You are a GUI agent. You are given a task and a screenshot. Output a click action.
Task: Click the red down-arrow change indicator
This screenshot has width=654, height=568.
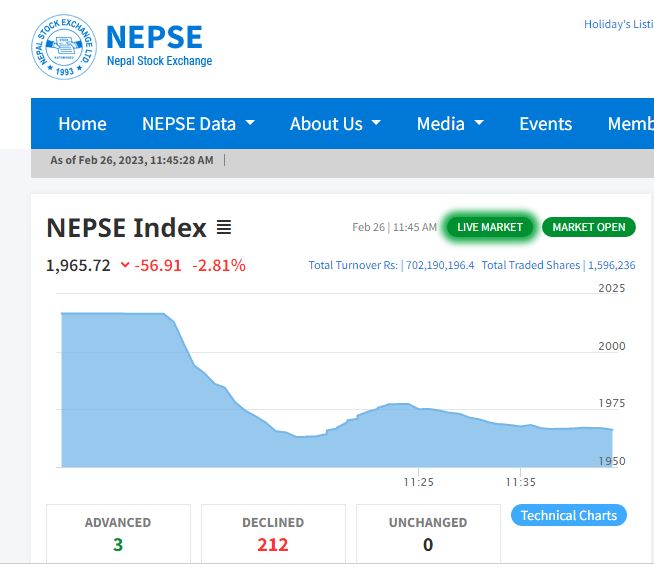[125, 265]
